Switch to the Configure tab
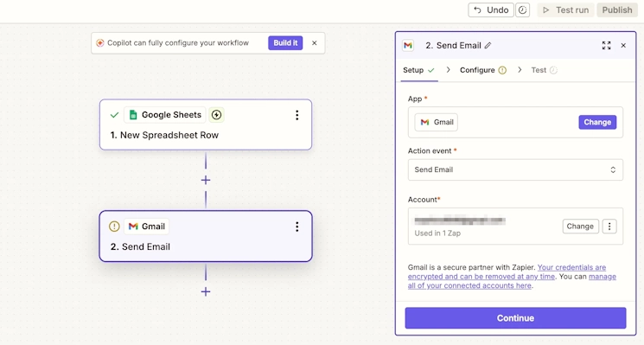 point(483,70)
